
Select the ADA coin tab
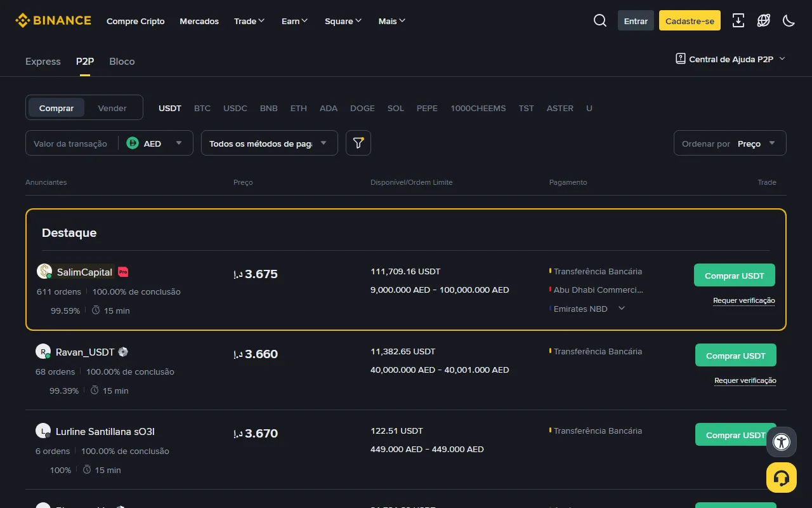click(x=329, y=108)
